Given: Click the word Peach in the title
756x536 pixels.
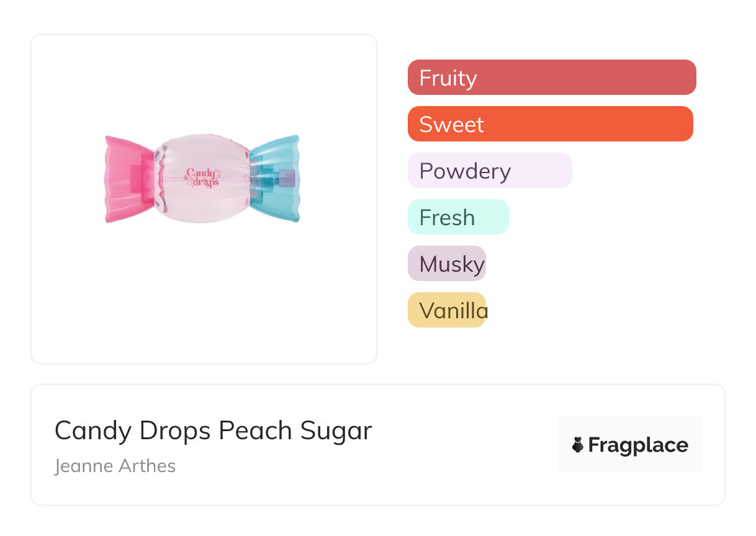Looking at the screenshot, I should tap(254, 431).
